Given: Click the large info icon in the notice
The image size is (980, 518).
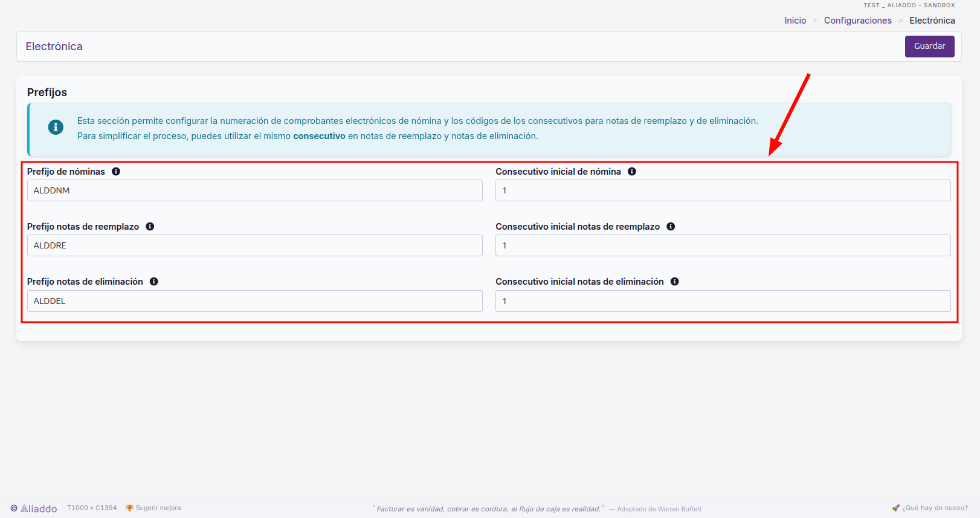Looking at the screenshot, I should coord(56,127).
